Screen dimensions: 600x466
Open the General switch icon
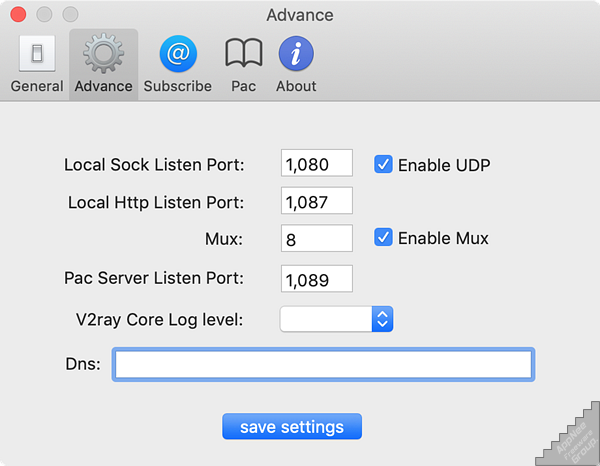coord(37,54)
